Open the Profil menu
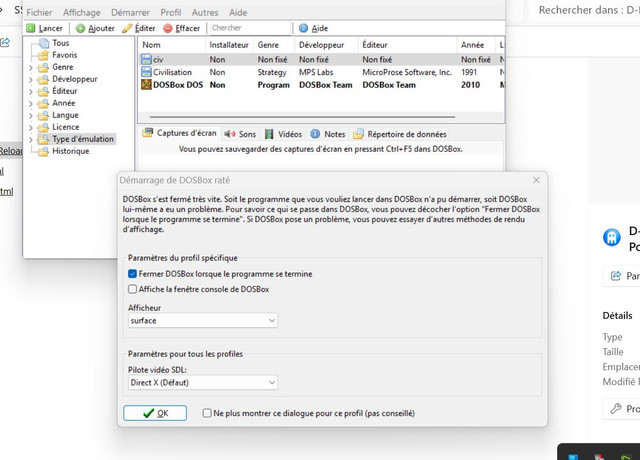The image size is (640, 460). pyautogui.click(x=171, y=13)
